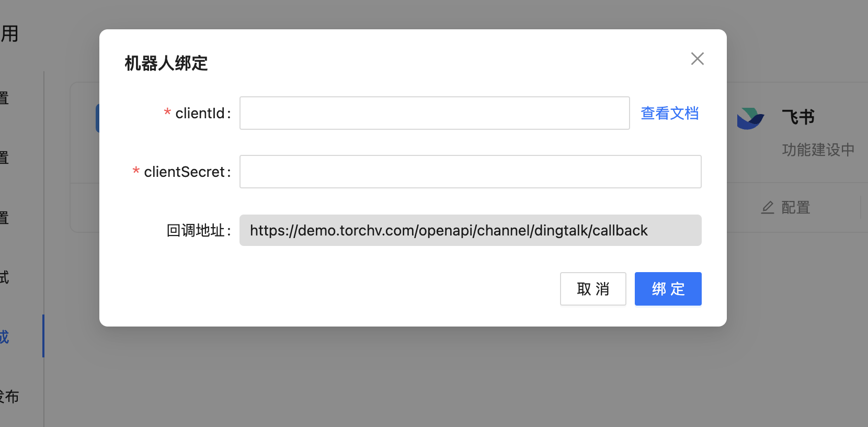The image size is (868, 427).
Task: Close the 机器人绑定 dialog with the X icon
Action: 697,59
